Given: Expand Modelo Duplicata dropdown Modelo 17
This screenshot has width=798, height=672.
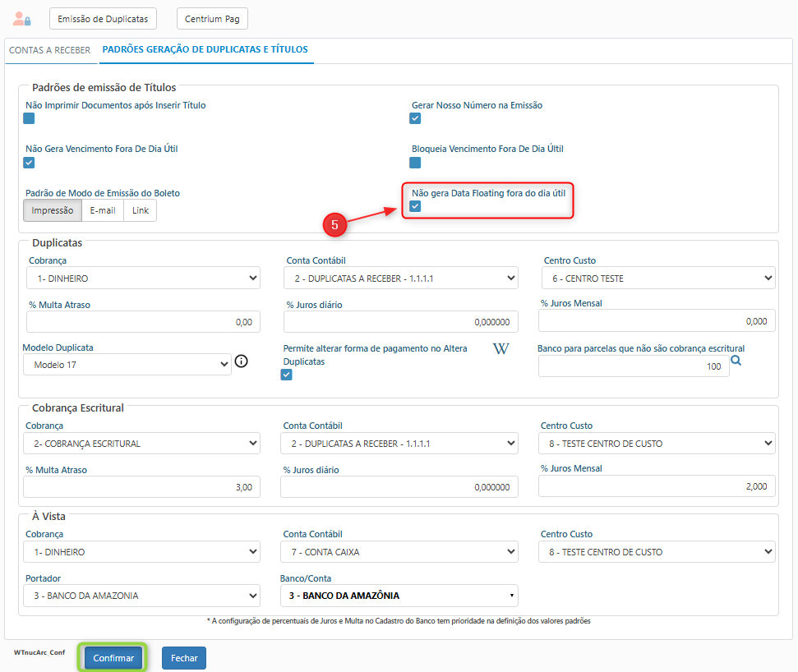Looking at the screenshot, I should coord(127,365).
